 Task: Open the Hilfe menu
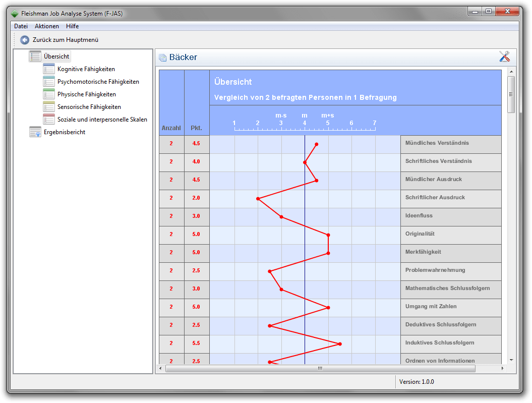coord(72,26)
